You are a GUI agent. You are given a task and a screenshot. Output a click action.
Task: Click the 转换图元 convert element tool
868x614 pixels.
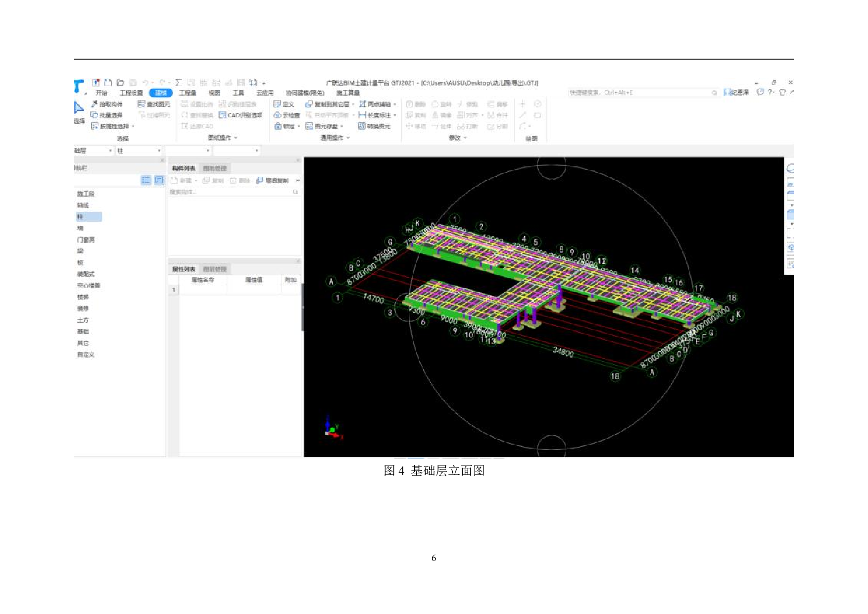click(x=374, y=126)
